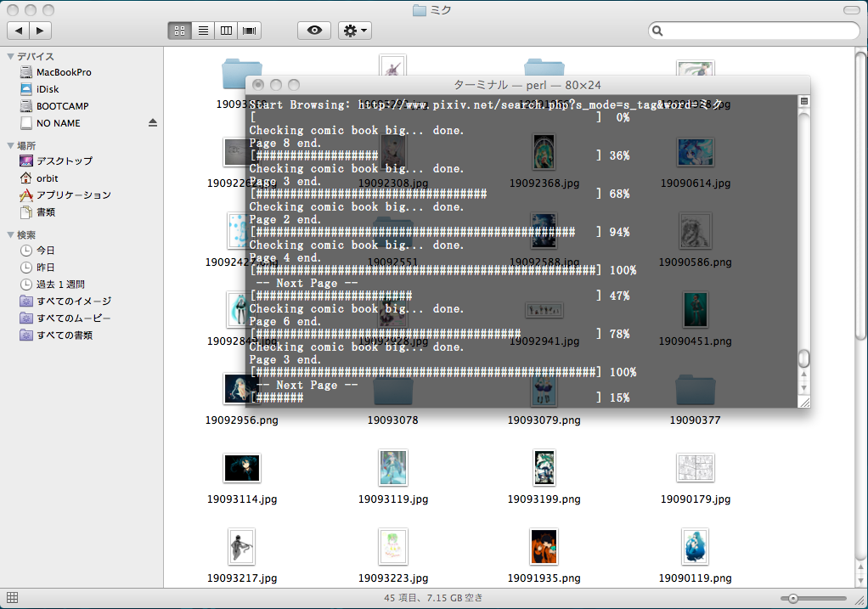The image size is (868, 609).
Task: Select thumbnail 19090586.png behind the terminal
Action: [x=696, y=231]
